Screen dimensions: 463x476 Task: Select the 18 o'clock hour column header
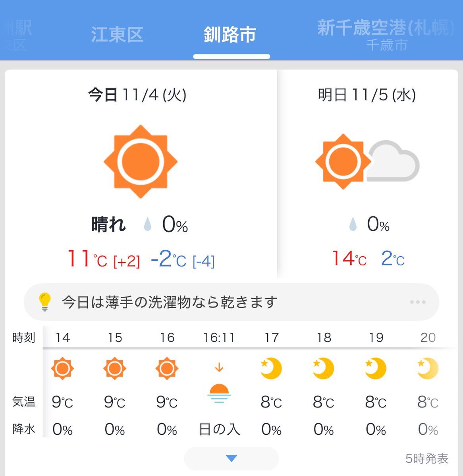click(x=324, y=338)
